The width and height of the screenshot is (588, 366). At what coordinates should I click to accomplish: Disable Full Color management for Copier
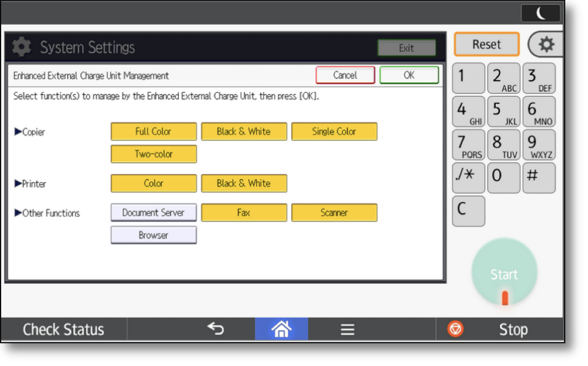pyautogui.click(x=153, y=132)
